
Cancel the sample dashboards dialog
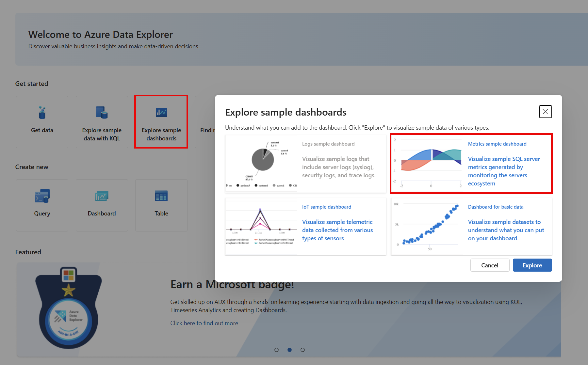click(490, 265)
